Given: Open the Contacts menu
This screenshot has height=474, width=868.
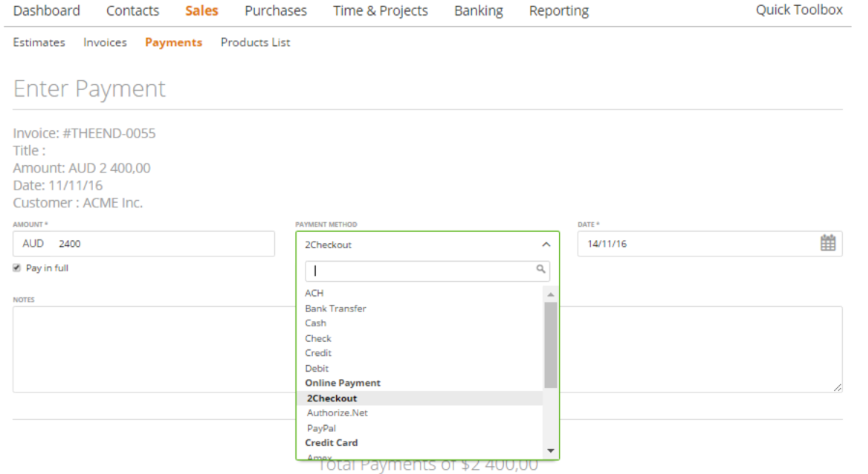Looking at the screenshot, I should pos(132,11).
